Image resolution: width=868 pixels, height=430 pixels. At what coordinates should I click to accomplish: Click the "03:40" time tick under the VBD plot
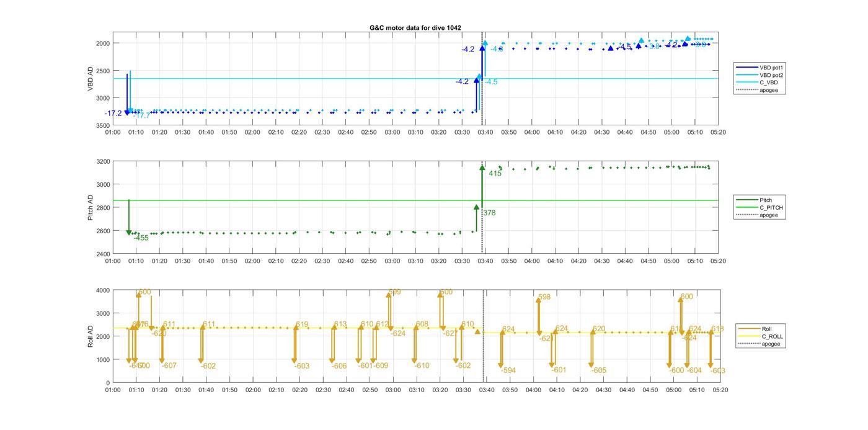point(485,132)
